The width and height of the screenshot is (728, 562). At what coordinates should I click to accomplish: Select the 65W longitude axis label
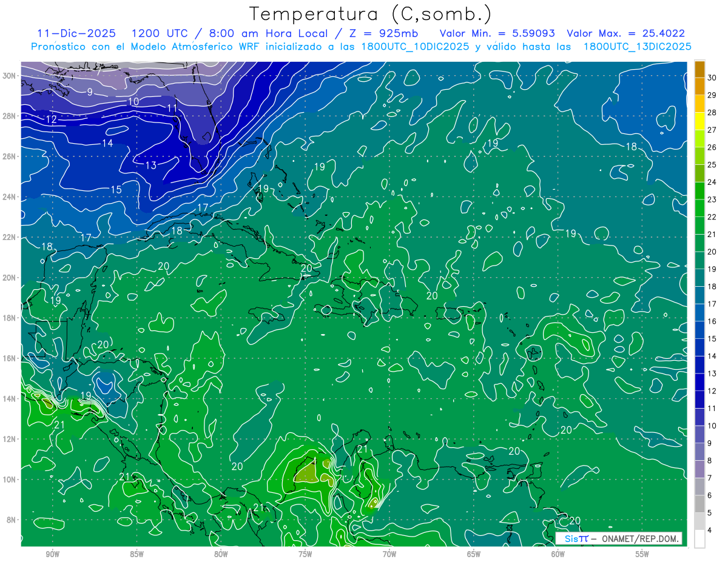tap(474, 555)
